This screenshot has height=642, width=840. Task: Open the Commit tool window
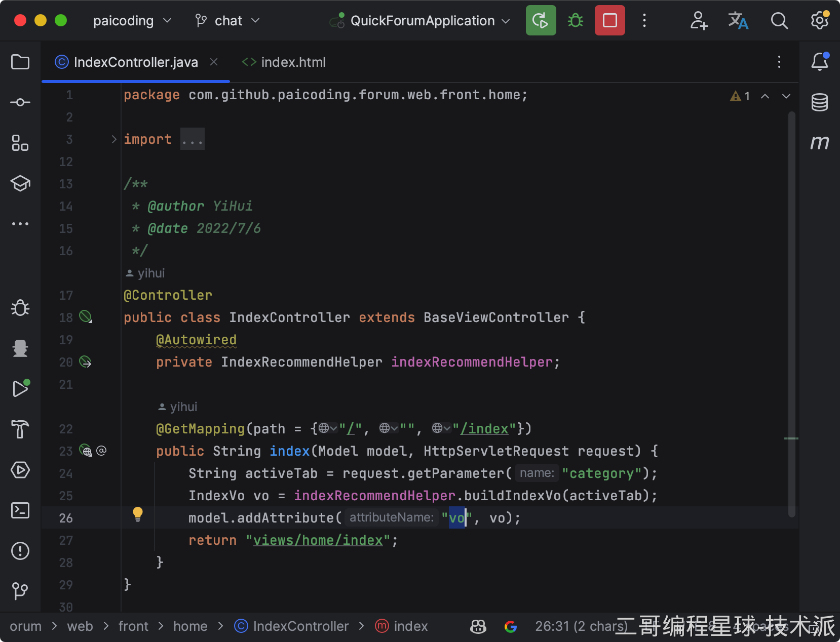[20, 102]
